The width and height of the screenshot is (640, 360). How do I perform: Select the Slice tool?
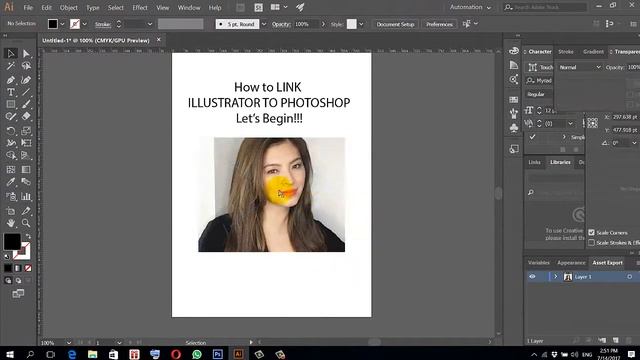tap(26, 211)
